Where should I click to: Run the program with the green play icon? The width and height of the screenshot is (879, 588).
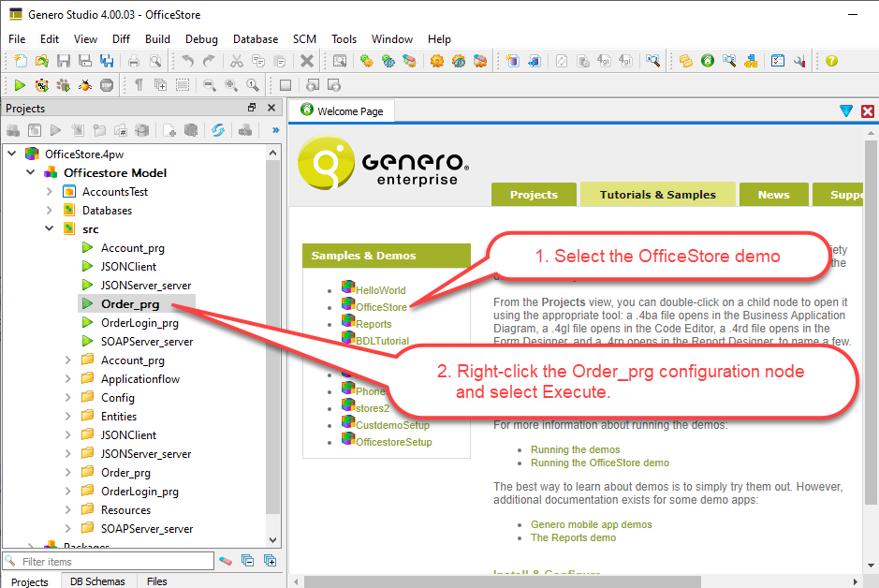pos(19,84)
